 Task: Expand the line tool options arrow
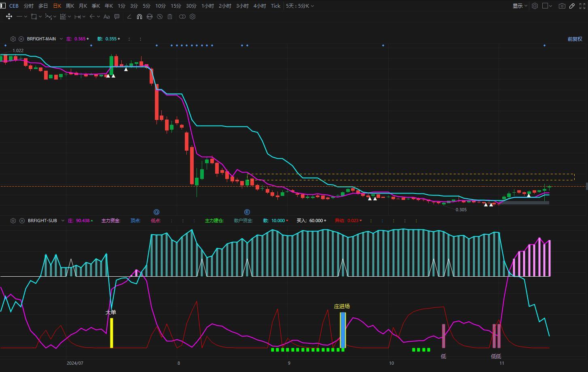tap(25, 17)
